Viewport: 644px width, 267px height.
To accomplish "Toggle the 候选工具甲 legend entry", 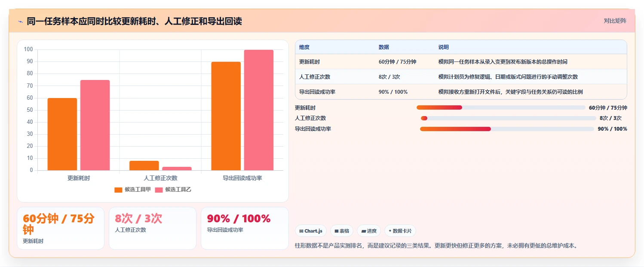I will pos(132,190).
